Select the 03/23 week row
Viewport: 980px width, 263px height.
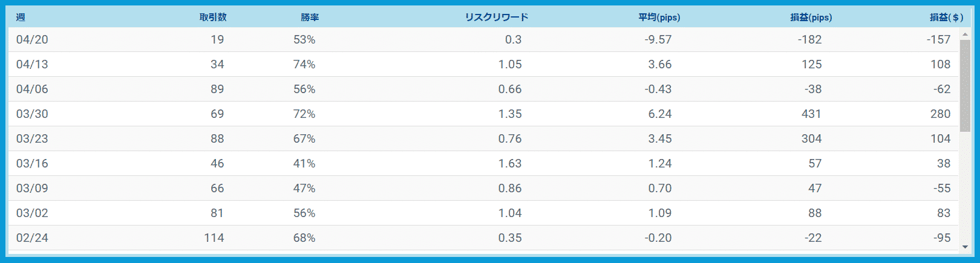pyautogui.click(x=484, y=138)
